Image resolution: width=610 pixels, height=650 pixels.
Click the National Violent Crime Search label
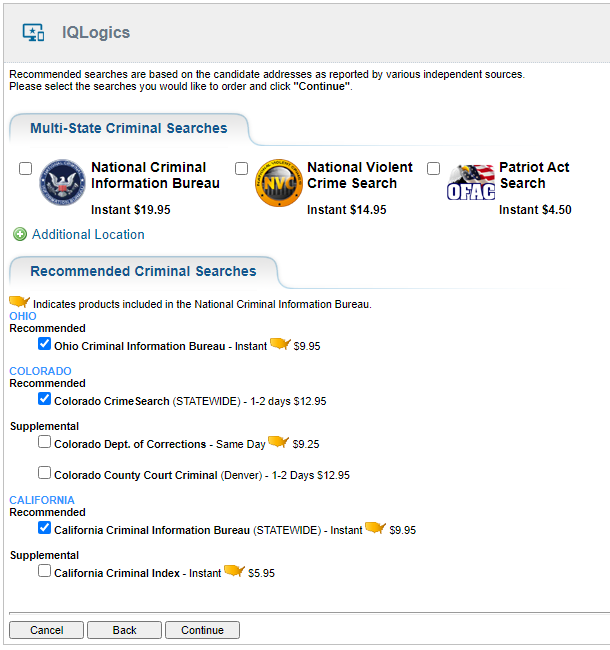(x=360, y=175)
